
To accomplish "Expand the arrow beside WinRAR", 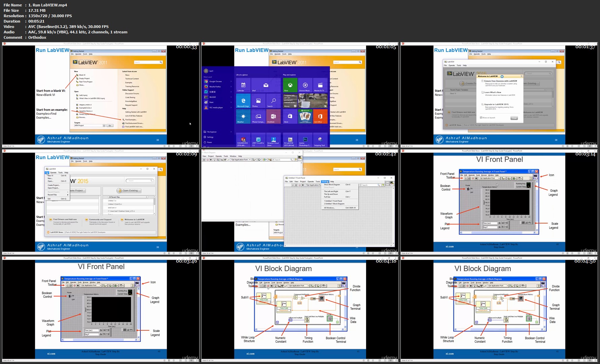I will click(x=231, y=97).
